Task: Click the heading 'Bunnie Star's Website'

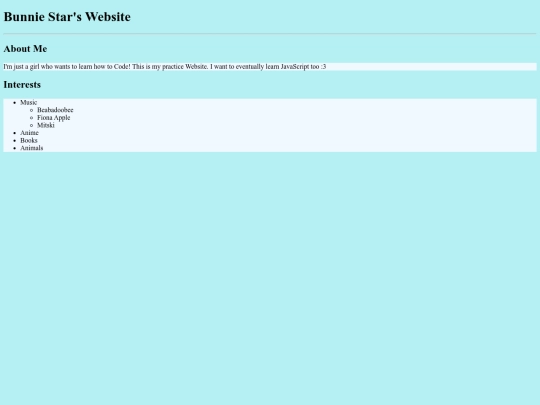Action: coord(67,17)
